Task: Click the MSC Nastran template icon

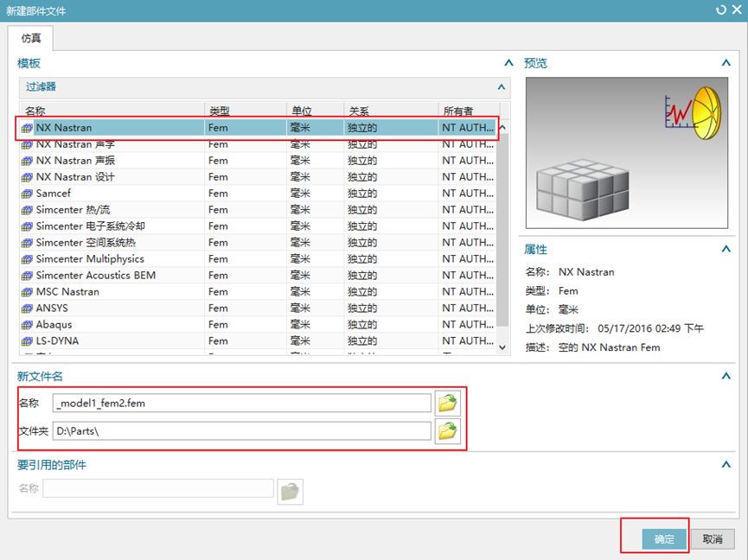Action: (27, 292)
